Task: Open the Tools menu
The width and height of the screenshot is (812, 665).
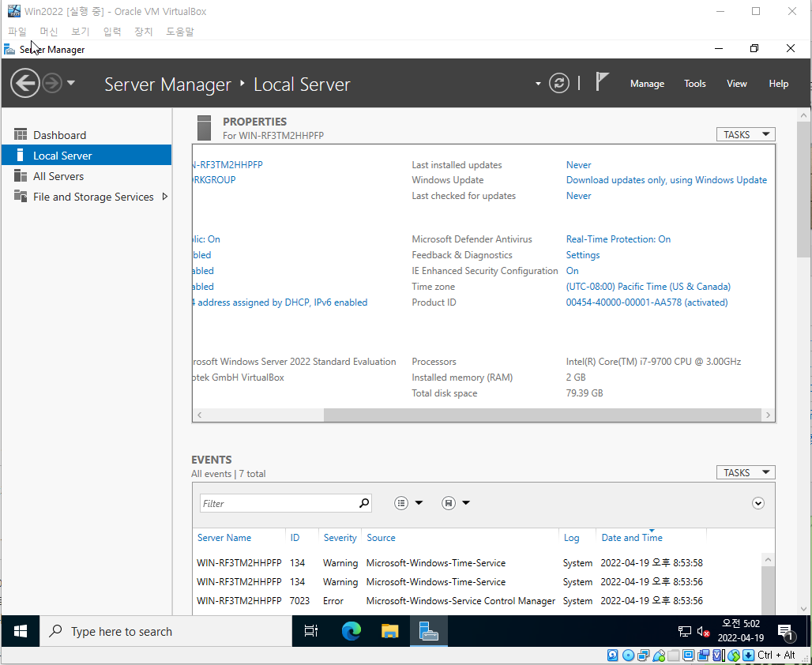Action: click(x=694, y=84)
